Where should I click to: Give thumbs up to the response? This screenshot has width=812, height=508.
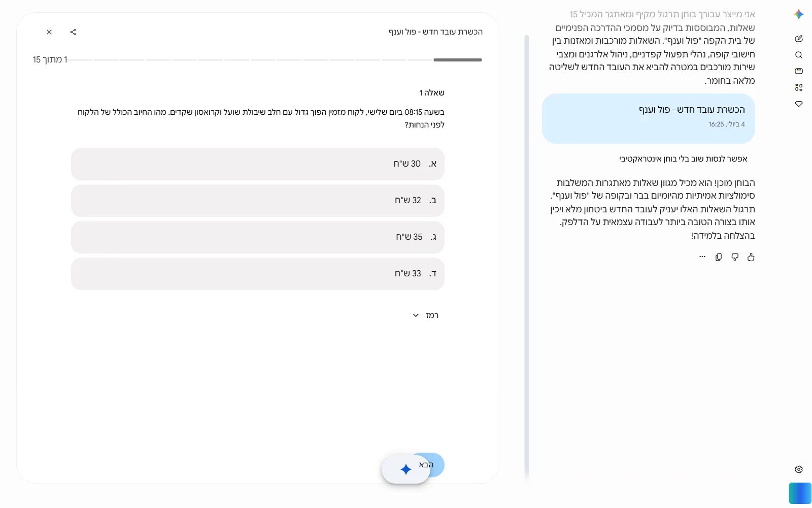tap(751, 257)
